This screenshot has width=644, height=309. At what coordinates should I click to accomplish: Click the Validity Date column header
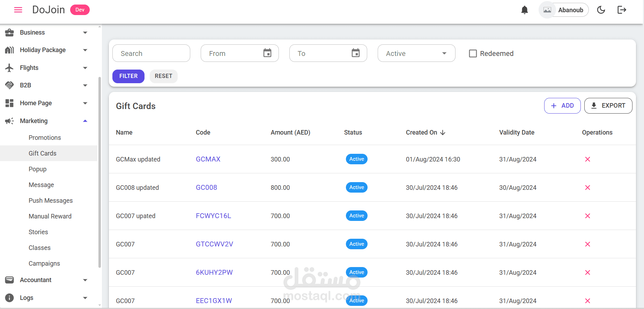tap(517, 132)
